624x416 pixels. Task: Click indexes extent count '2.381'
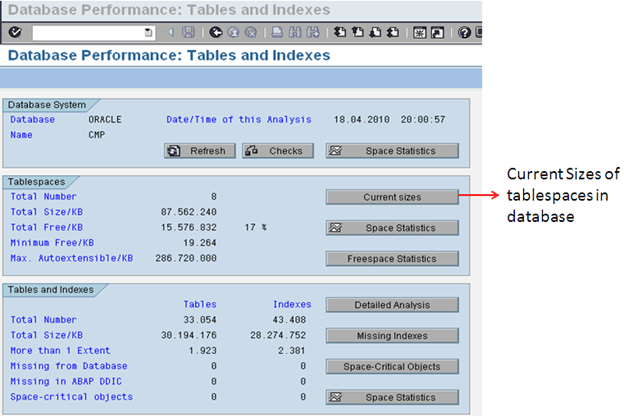(292, 351)
